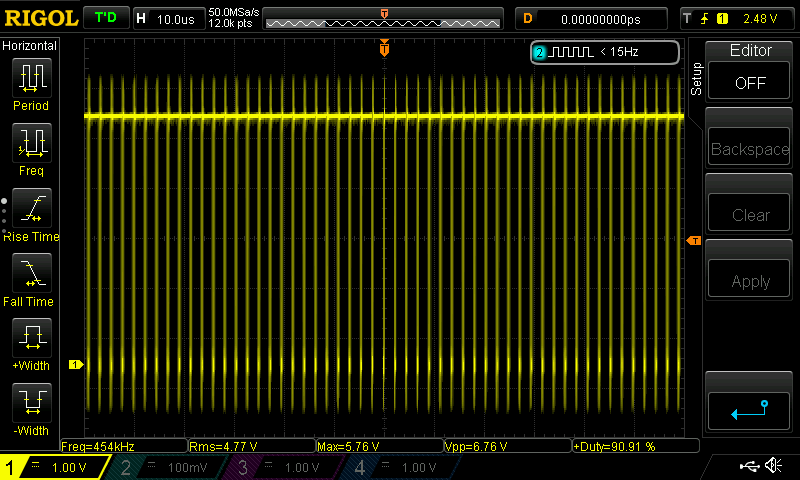Click the Rms=4.77 V measurement

(252, 446)
